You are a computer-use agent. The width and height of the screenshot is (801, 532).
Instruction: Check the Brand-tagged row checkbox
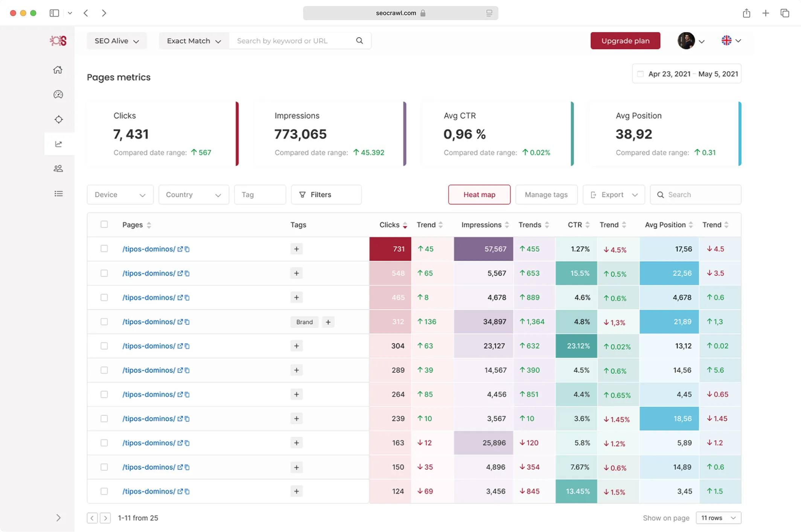[x=104, y=322]
